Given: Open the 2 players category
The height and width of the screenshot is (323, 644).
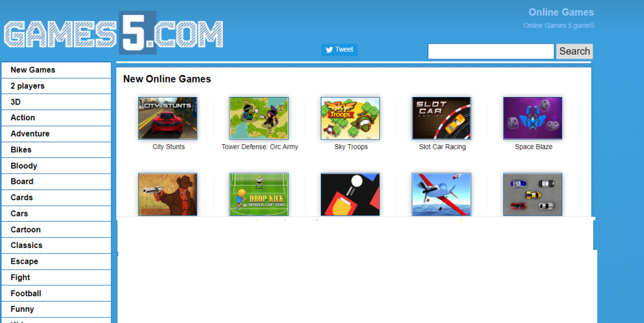Looking at the screenshot, I should [56, 86].
